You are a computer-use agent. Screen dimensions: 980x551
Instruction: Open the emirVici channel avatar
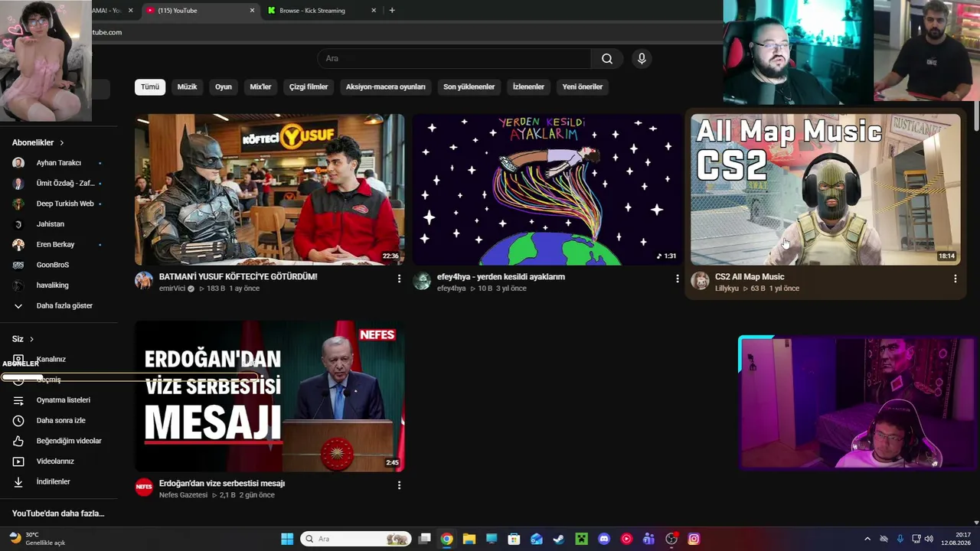(x=144, y=281)
